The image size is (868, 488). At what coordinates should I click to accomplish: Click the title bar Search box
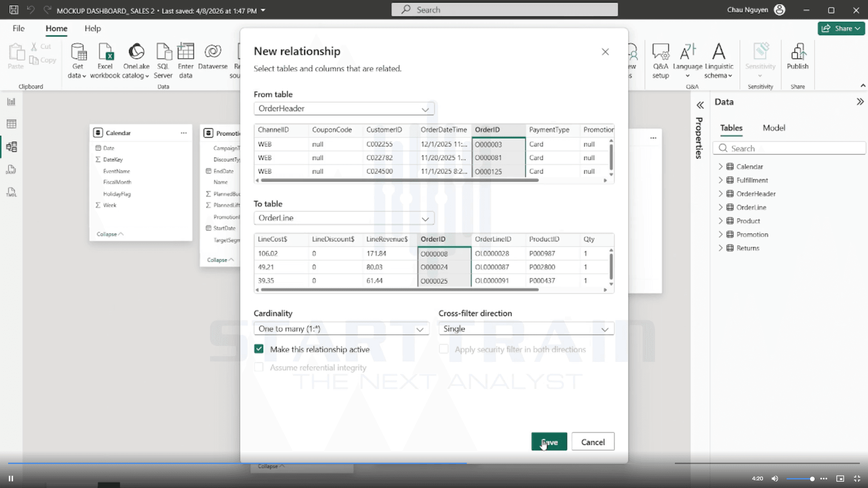[504, 9]
